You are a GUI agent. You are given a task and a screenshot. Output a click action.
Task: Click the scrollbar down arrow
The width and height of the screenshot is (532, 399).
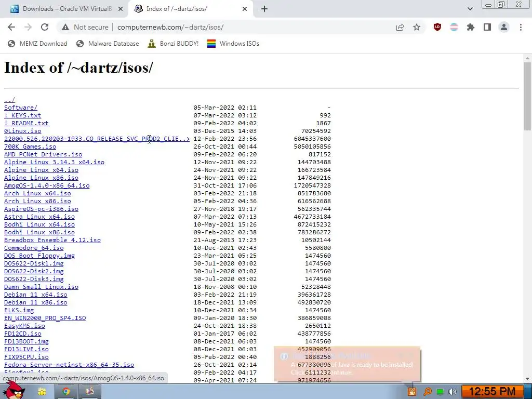(x=527, y=379)
